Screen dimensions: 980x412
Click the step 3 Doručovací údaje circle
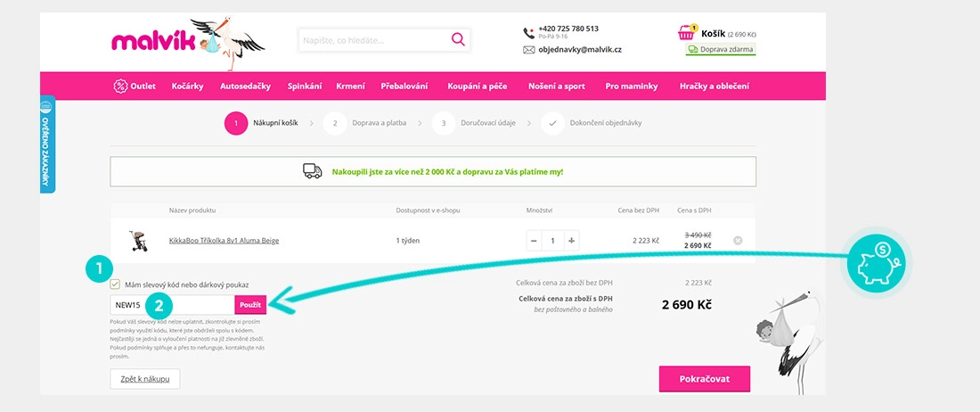coord(443,123)
